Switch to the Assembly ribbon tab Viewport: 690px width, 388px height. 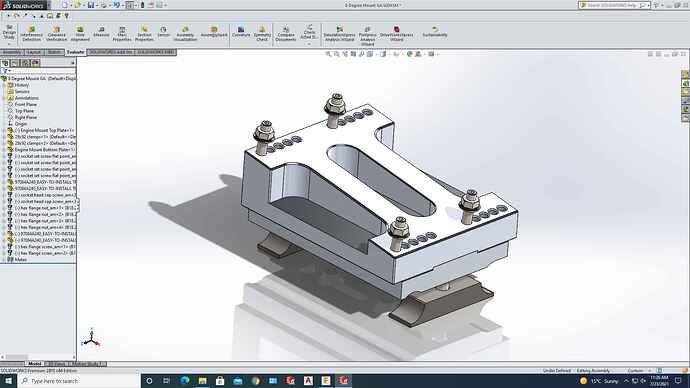(11, 52)
